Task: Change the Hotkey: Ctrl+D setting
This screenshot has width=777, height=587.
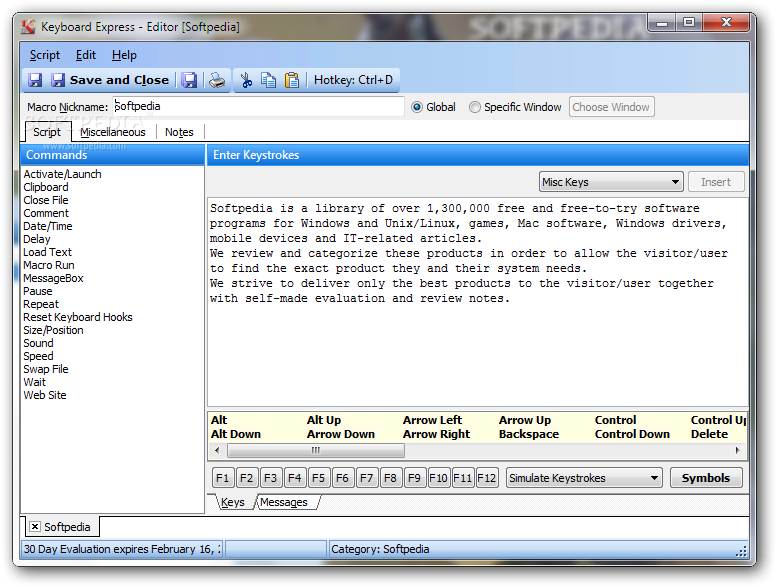Action: [x=353, y=80]
